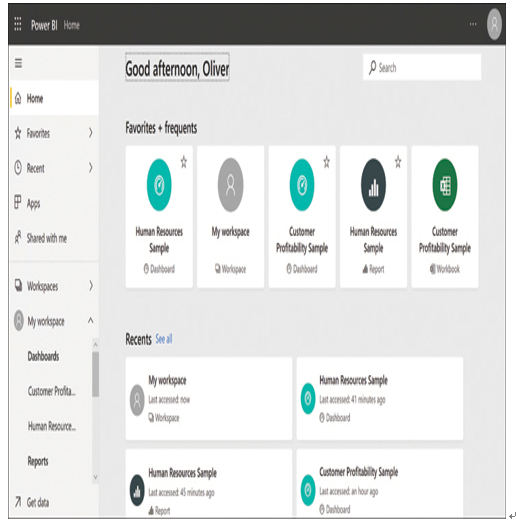Screen dimensions: 517x527
Task: Expand the Workspaces flyout chevron
Action: (x=91, y=286)
